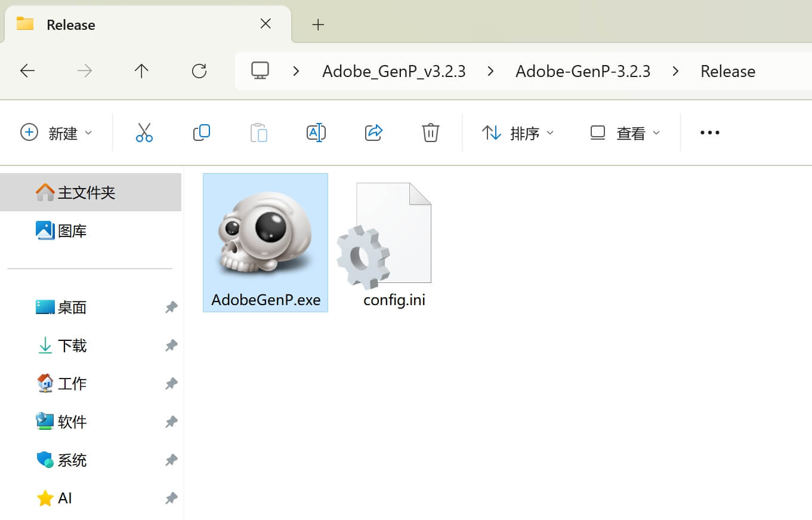812x520 pixels.
Task: Go forward with the right arrow
Action: (85, 71)
